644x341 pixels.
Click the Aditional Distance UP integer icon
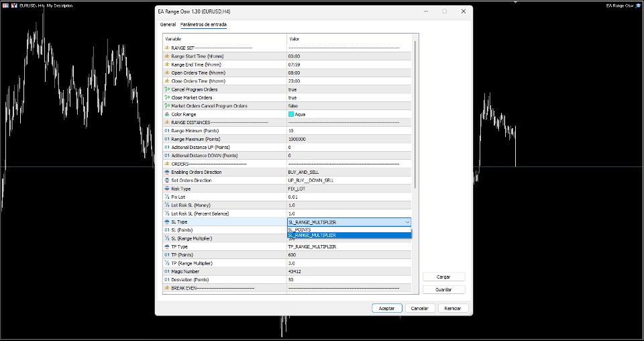coord(167,147)
